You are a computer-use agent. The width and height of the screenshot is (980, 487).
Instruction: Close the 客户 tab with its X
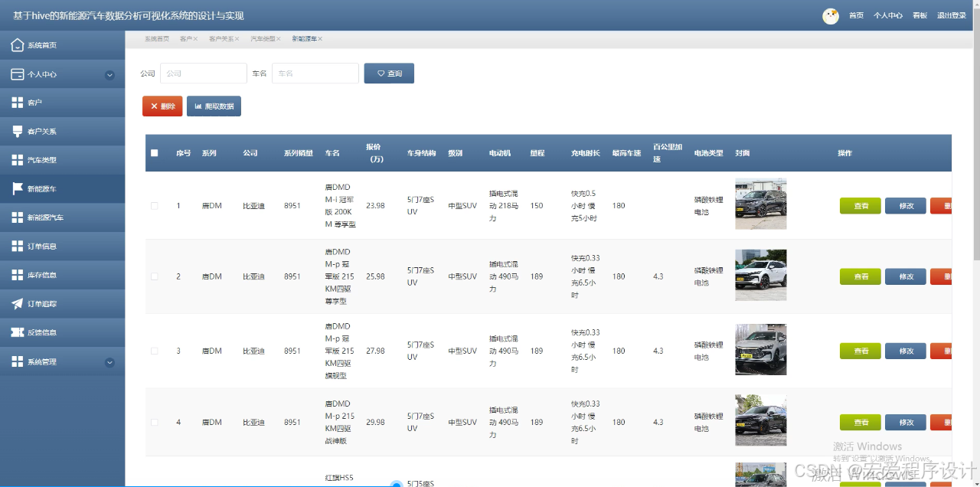click(195, 38)
